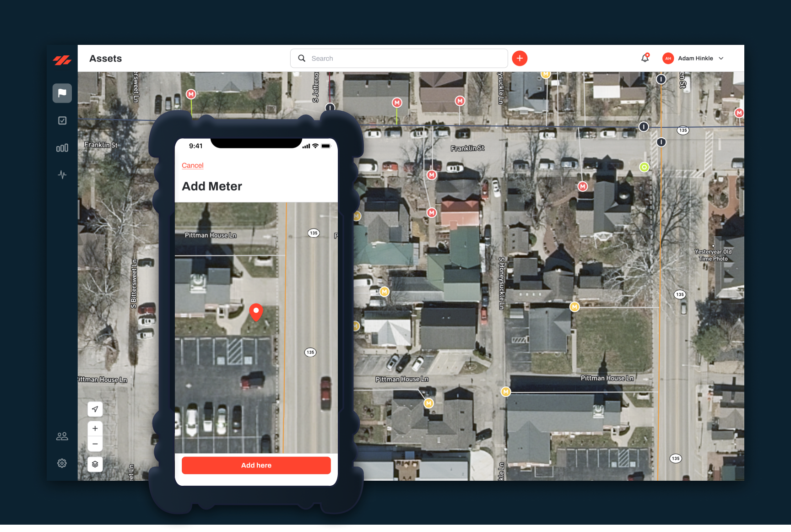Screen dimensions: 791x532
Task: Click the zoom out minus control on the map
Action: [95, 444]
